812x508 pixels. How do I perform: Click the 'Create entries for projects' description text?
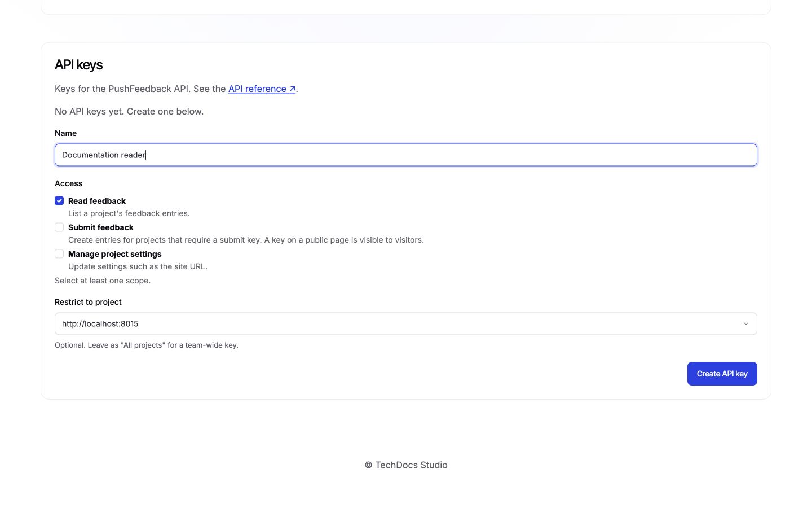pyautogui.click(x=246, y=240)
